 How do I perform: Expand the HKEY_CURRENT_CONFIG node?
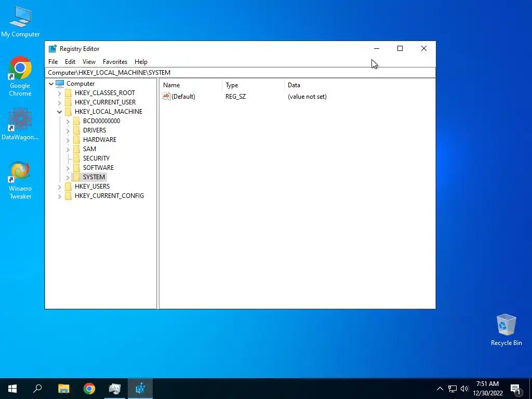[x=59, y=196]
